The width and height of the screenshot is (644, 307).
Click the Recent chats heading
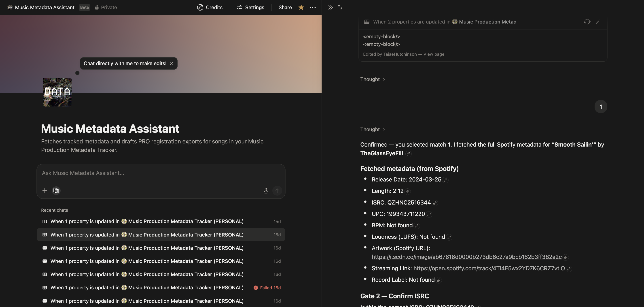point(55,210)
